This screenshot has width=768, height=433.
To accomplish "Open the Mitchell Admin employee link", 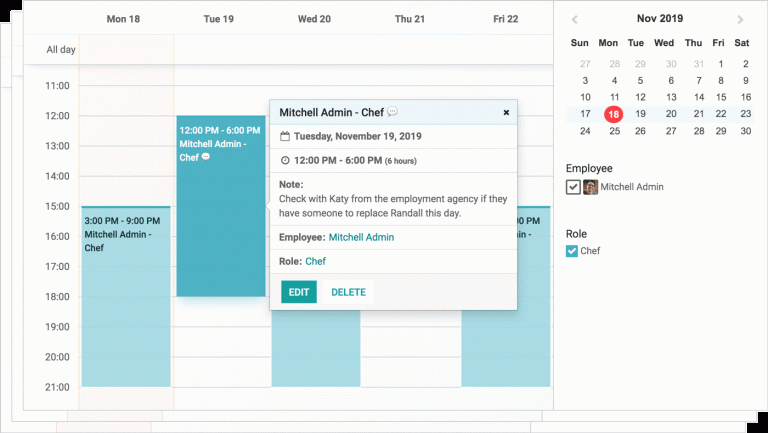I will pyautogui.click(x=361, y=237).
